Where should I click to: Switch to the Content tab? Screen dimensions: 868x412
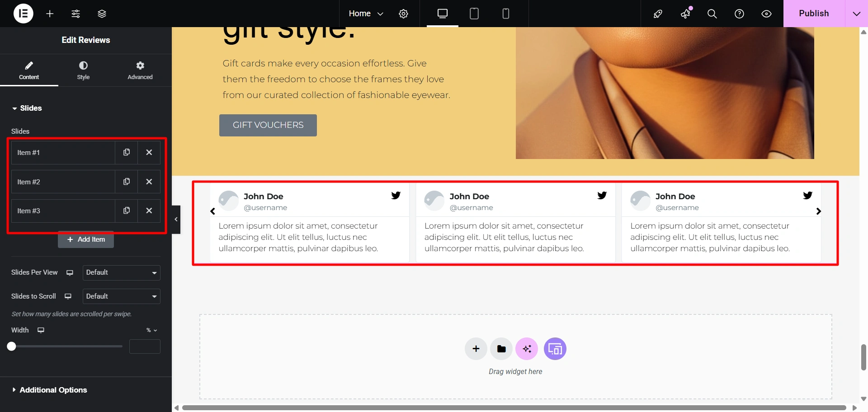point(29,70)
